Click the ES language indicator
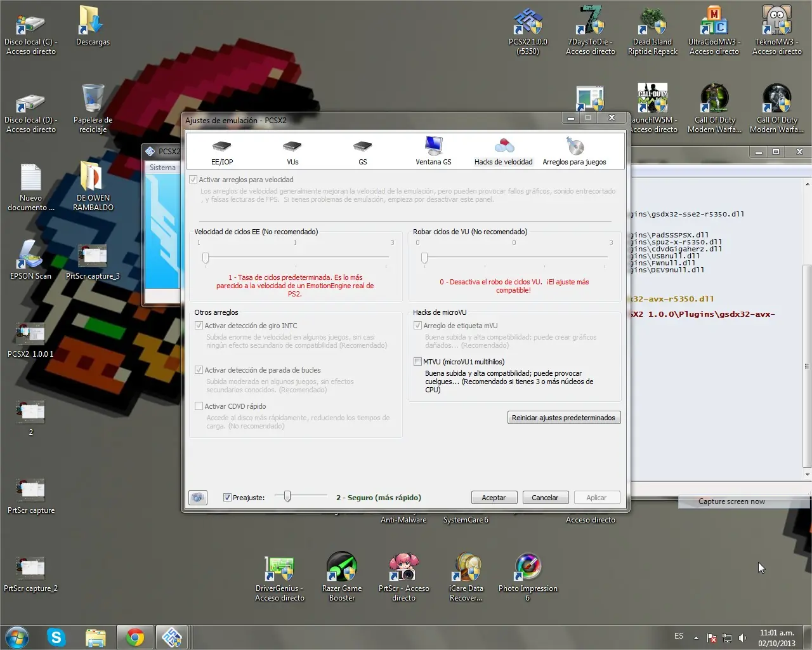The image size is (812, 650). click(679, 636)
